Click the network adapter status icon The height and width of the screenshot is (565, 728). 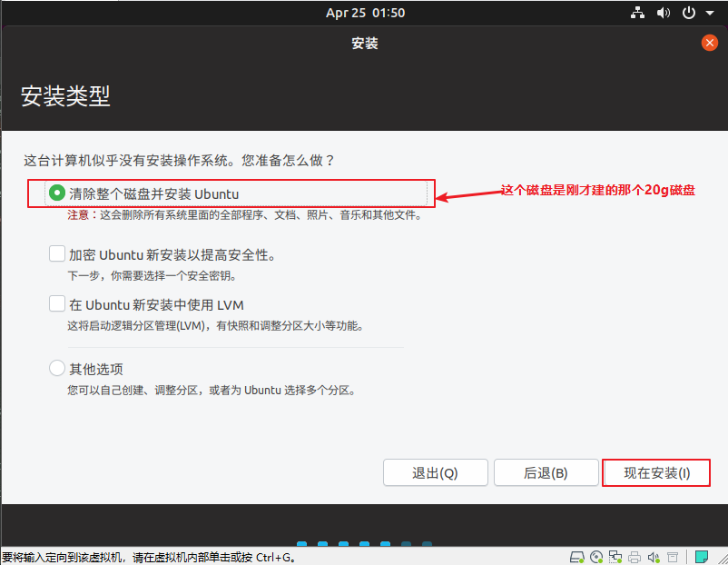click(x=615, y=557)
